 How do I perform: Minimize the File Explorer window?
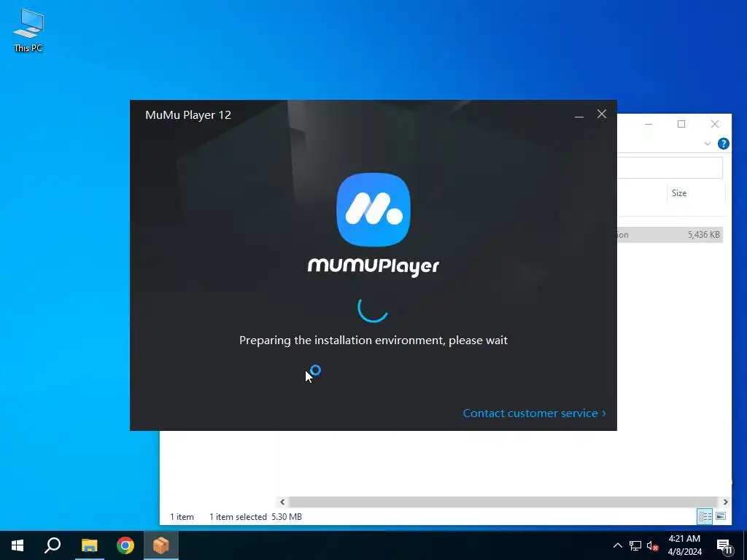coord(649,124)
